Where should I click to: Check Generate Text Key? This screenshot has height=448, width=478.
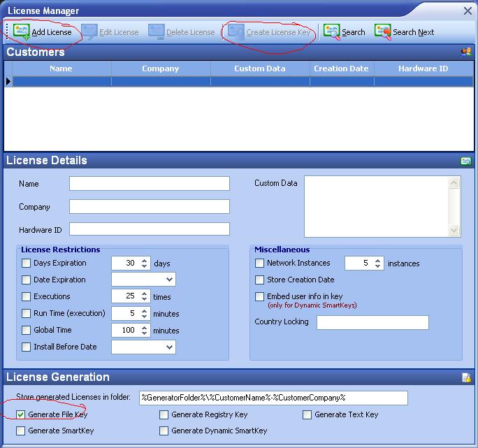[307, 414]
